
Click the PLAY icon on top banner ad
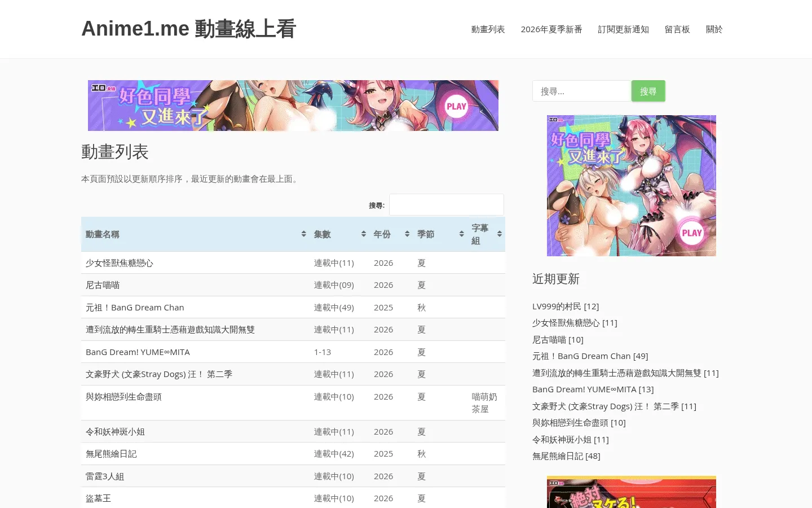click(x=456, y=106)
